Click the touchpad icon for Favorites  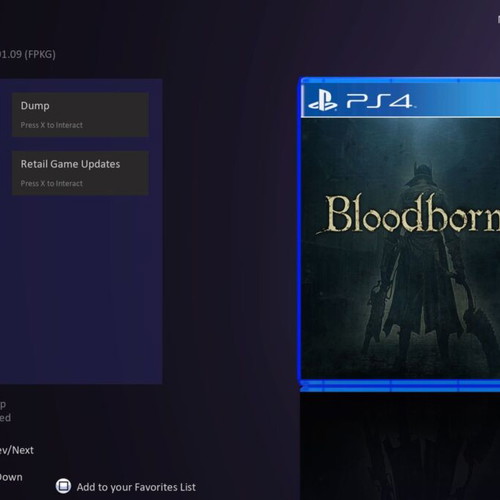[x=63, y=486]
